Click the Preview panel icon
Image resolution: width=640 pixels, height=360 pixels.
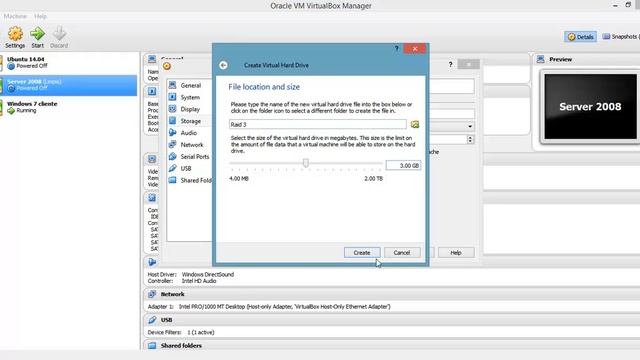pyautogui.click(x=541, y=59)
